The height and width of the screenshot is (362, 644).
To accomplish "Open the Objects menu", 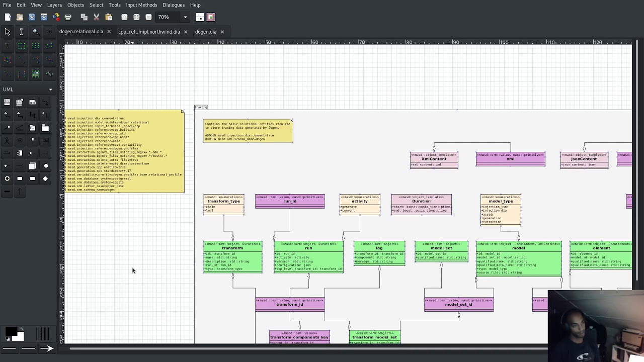I will 75,5.
